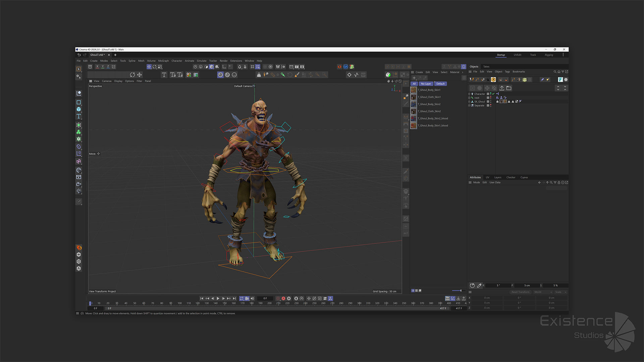Add new material with plus icon
This screenshot has height=362, width=644.
[x=414, y=78]
